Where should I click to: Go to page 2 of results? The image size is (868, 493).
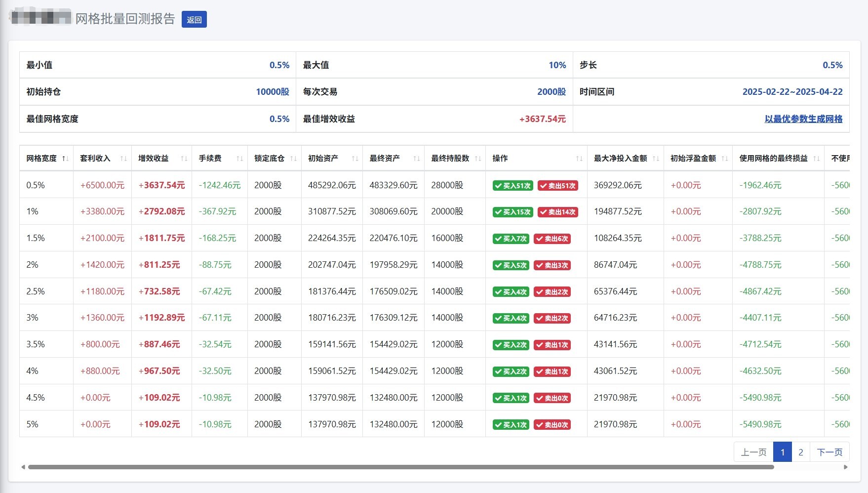click(x=800, y=452)
